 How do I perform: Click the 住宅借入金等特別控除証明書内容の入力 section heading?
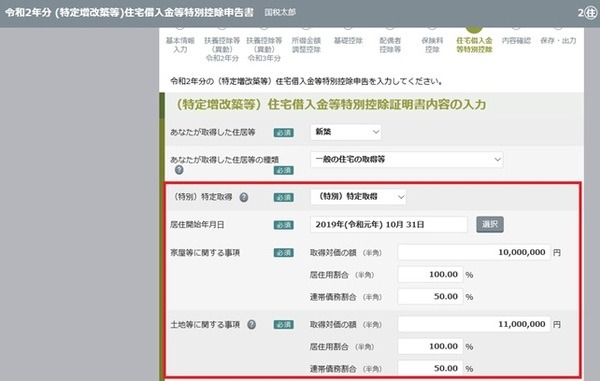[331, 104]
